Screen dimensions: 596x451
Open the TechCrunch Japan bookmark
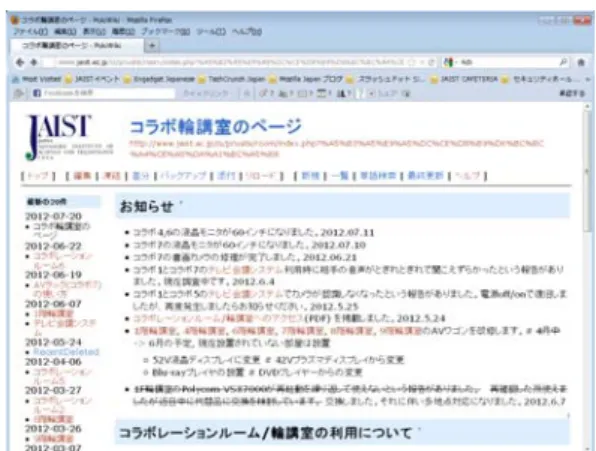coord(232,79)
